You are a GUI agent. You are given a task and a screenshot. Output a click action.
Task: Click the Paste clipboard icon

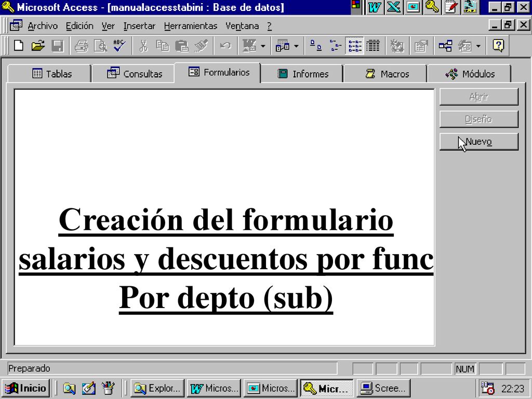(182, 46)
